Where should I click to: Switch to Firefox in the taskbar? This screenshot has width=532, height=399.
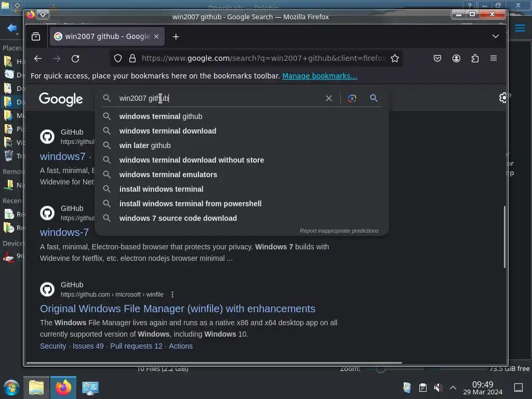(x=63, y=388)
